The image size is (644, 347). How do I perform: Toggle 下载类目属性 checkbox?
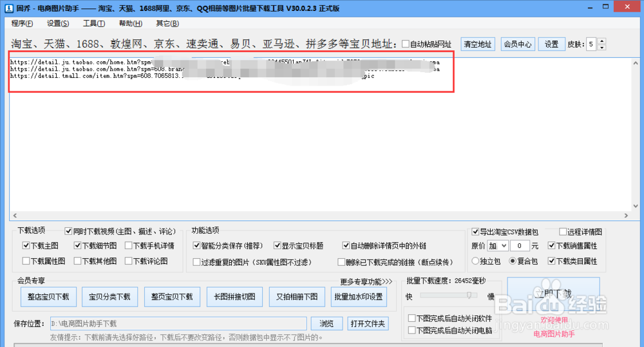(552, 261)
